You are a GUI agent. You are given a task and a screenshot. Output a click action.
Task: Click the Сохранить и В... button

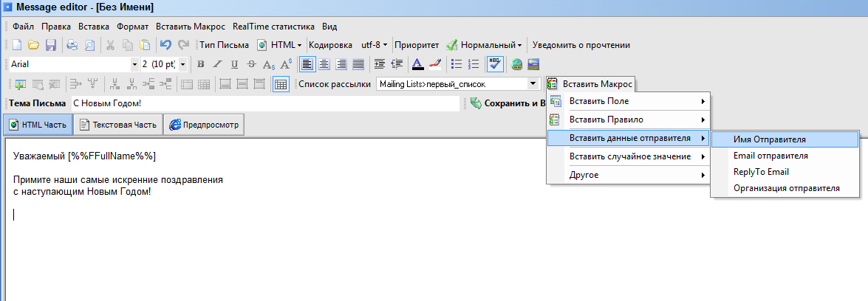coord(507,103)
